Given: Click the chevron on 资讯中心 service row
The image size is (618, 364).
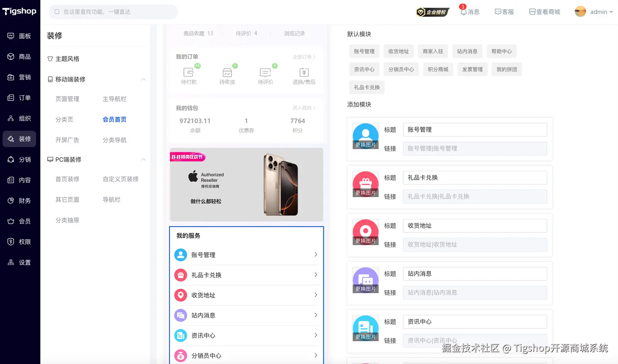Looking at the screenshot, I should pos(316,335).
